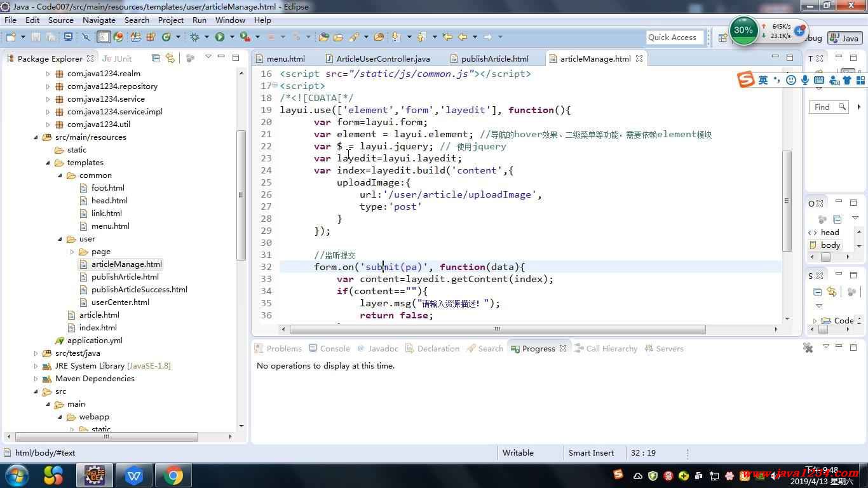Click the Open Task toolbar icon
Image resolution: width=868 pixels, height=488 pixels.
338,37
